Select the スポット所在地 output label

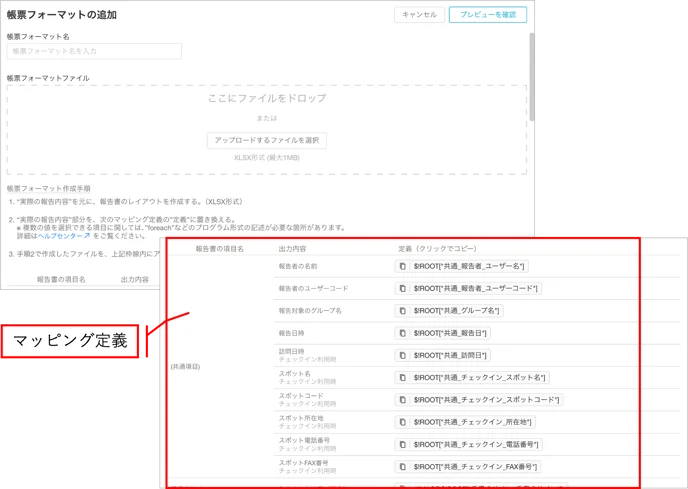pos(301,418)
